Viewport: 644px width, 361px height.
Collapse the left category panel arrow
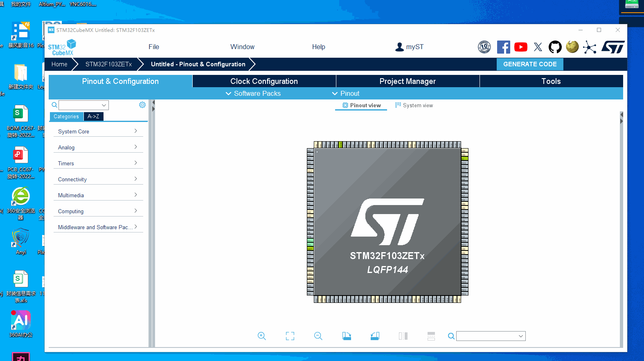coord(153,106)
